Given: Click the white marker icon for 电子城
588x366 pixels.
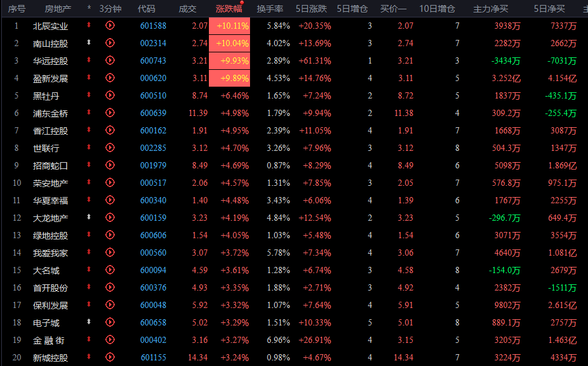Looking at the screenshot, I should tap(89, 322).
